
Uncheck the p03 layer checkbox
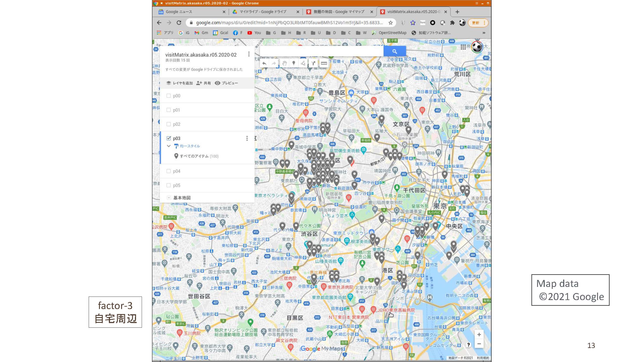(168, 138)
